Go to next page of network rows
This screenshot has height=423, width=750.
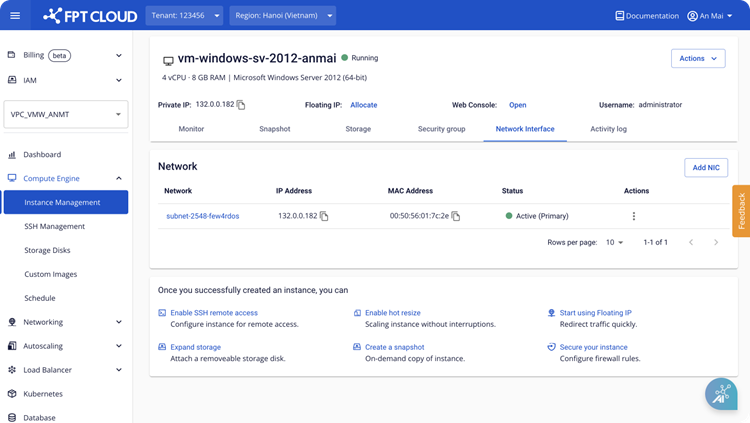coord(715,242)
